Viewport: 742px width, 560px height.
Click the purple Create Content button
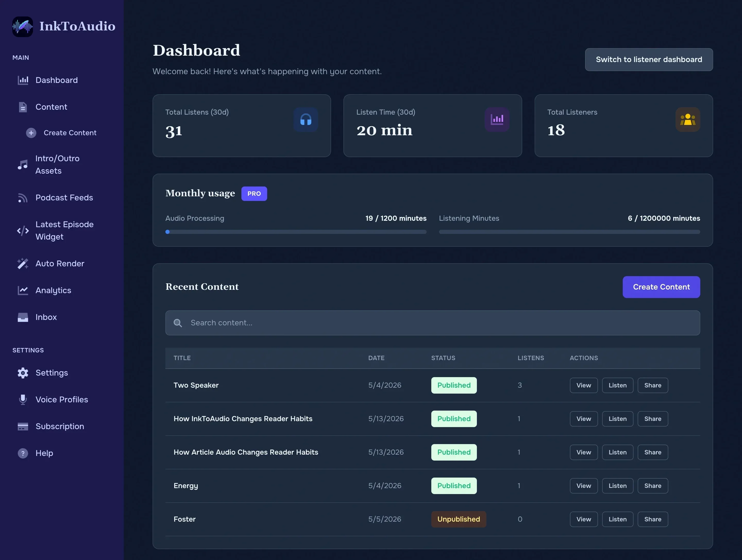661,287
